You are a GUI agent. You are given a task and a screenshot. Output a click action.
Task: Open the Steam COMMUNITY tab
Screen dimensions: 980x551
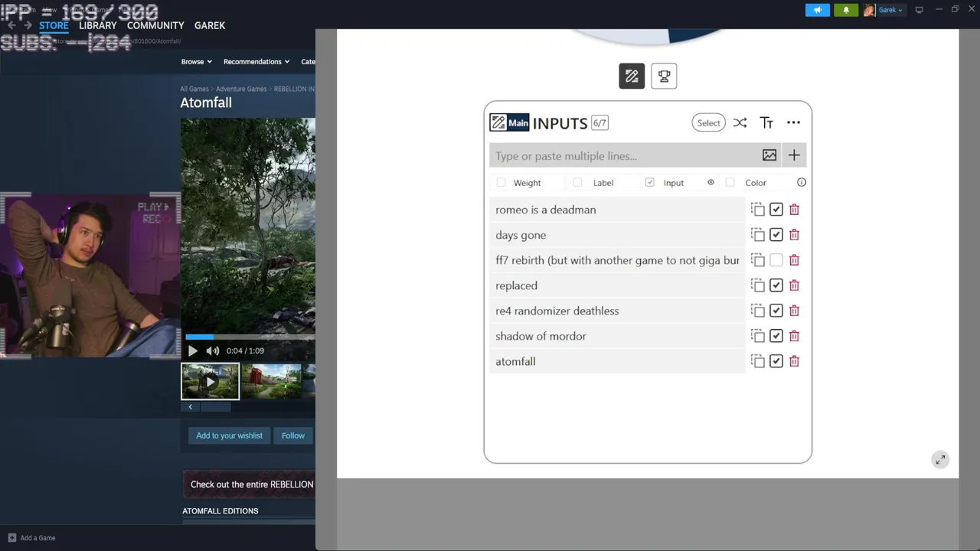(x=155, y=25)
